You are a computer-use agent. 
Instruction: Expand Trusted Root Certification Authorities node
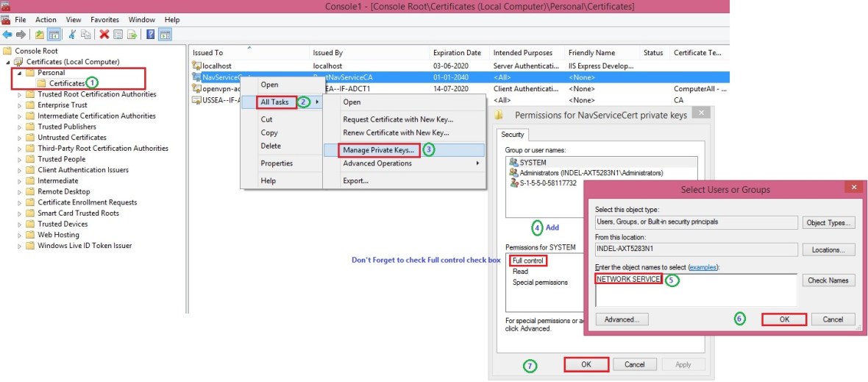pos(20,94)
